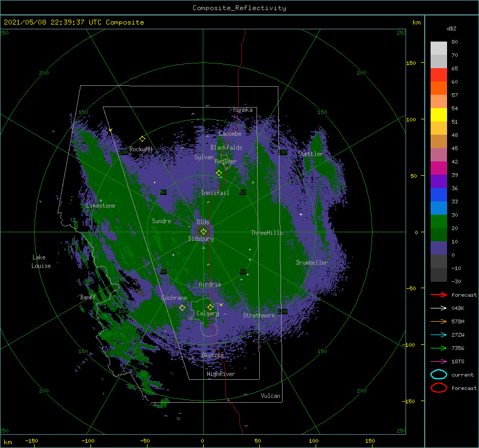The image size is (479, 448).
Task: Click the dark green swatch between 20 and 10
Action: pyautogui.click(x=439, y=234)
